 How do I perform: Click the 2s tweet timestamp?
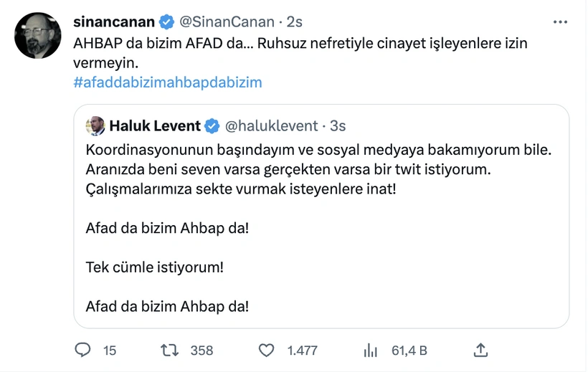pos(294,22)
